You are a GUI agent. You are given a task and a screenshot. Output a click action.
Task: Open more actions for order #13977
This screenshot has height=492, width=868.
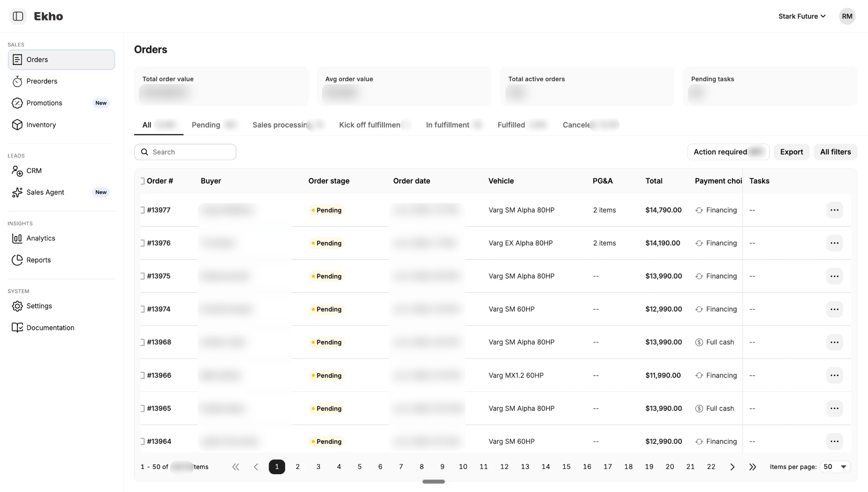[x=834, y=210]
